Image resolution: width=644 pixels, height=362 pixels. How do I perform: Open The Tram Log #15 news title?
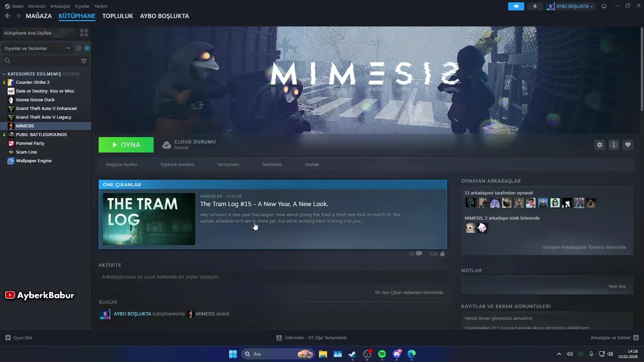click(x=264, y=204)
